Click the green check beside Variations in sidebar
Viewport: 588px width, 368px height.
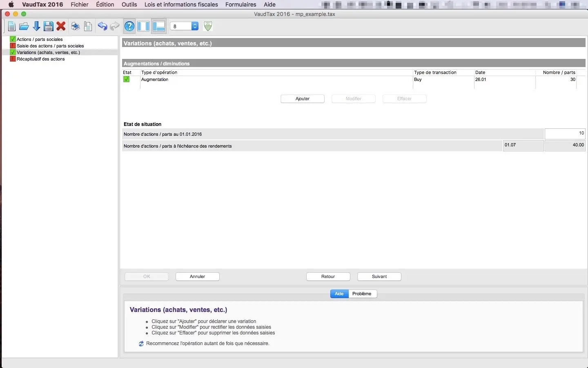pos(13,52)
